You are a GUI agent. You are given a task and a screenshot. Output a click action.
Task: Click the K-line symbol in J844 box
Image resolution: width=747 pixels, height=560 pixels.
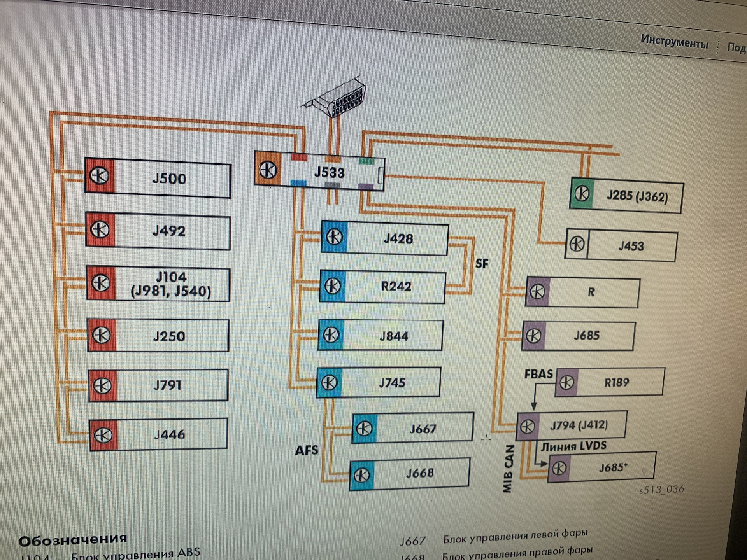pyautogui.click(x=331, y=334)
